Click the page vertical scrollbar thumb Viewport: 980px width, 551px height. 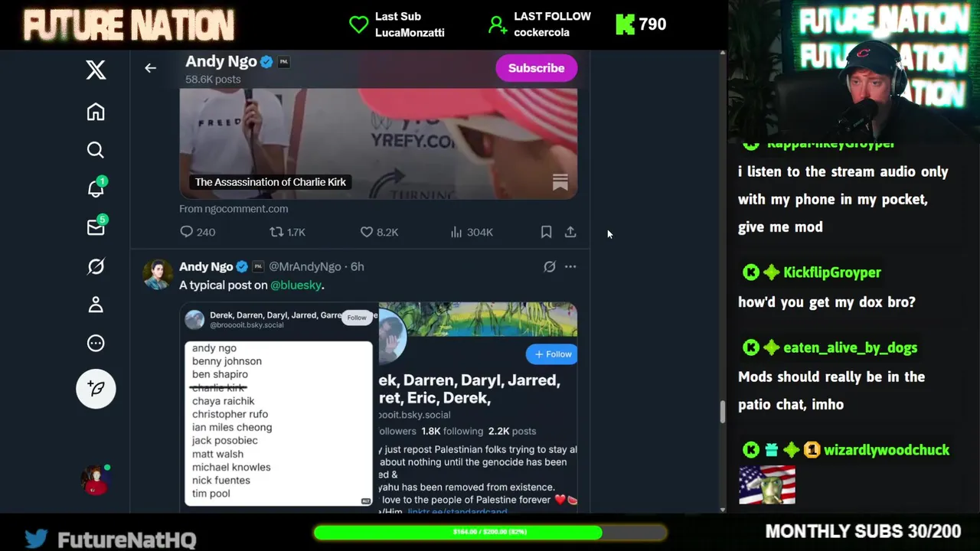tap(722, 412)
